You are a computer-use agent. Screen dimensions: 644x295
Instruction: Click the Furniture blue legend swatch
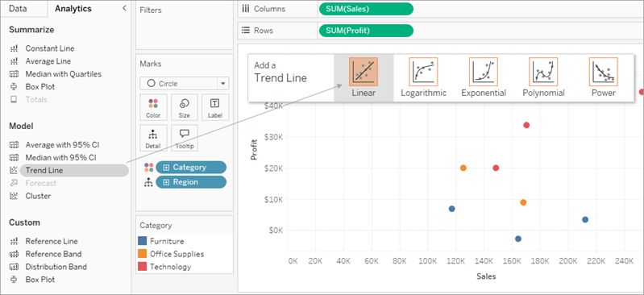142,241
